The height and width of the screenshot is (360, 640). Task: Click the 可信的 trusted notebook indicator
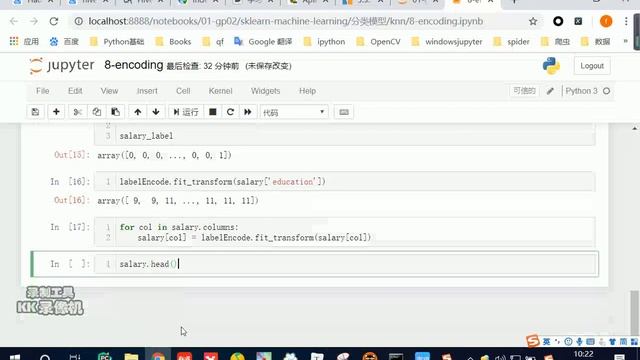click(524, 91)
